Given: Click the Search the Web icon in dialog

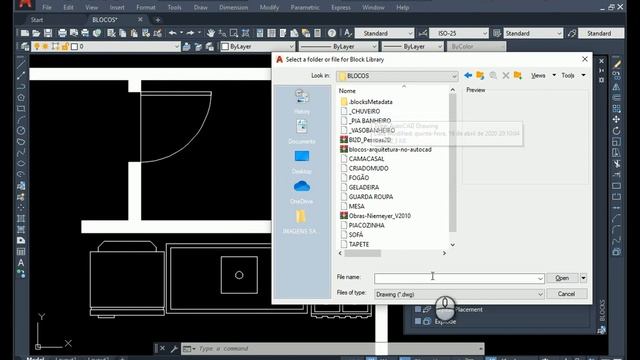Looking at the screenshot, I should coord(493,76).
